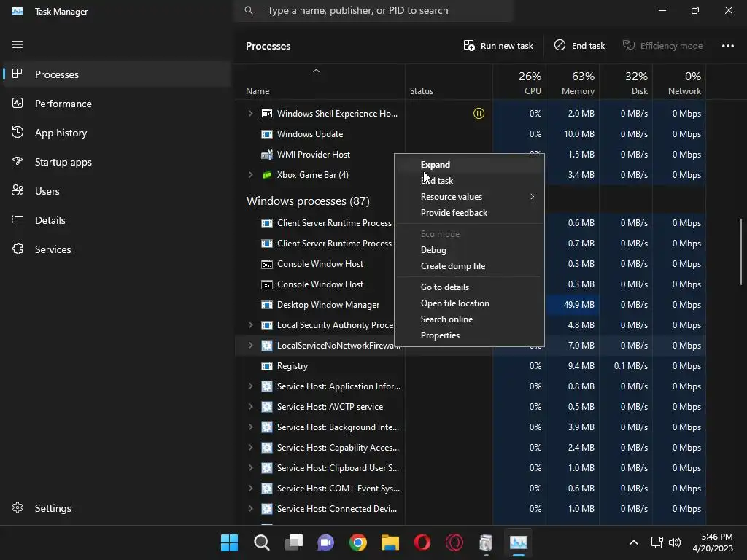Choose Provide feedback in the context menu
Image resolution: width=747 pixels, height=560 pixels.
pos(469,213)
